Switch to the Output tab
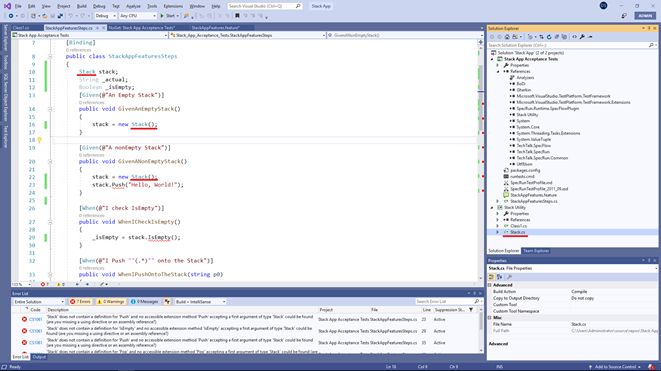 (x=39, y=357)
